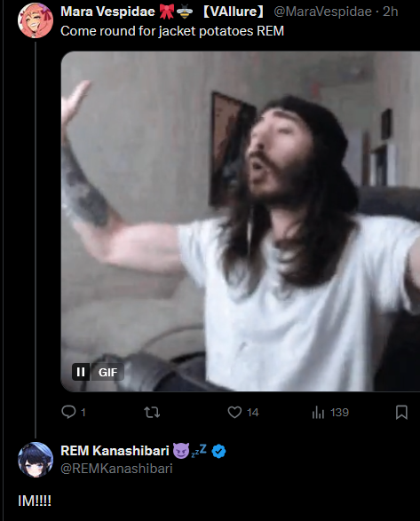Click the view count 139

pos(339,413)
